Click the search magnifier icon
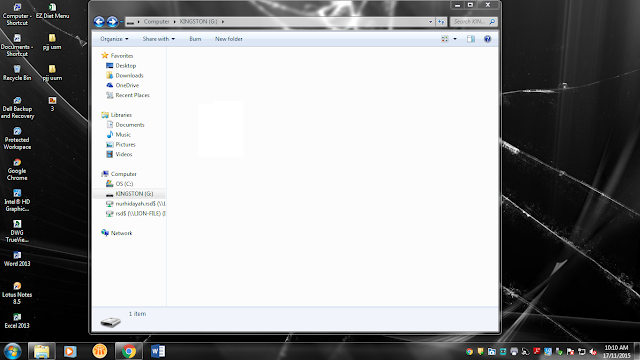 tap(492, 22)
